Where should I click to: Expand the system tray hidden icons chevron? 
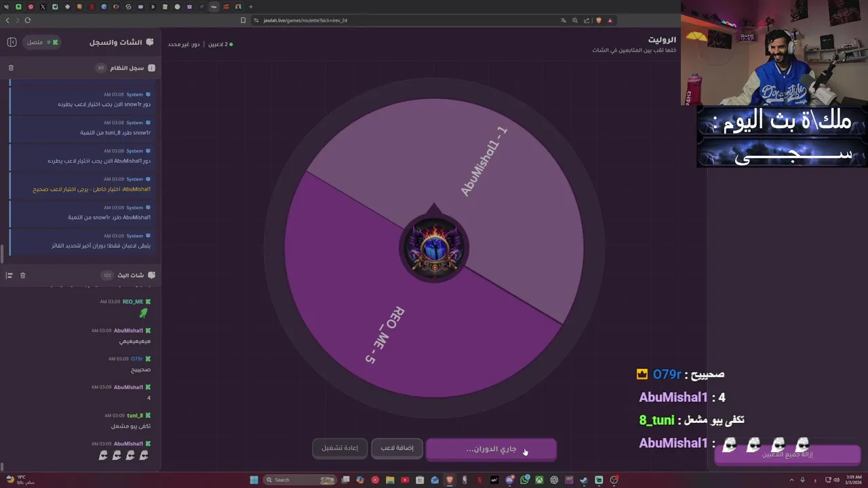791,480
